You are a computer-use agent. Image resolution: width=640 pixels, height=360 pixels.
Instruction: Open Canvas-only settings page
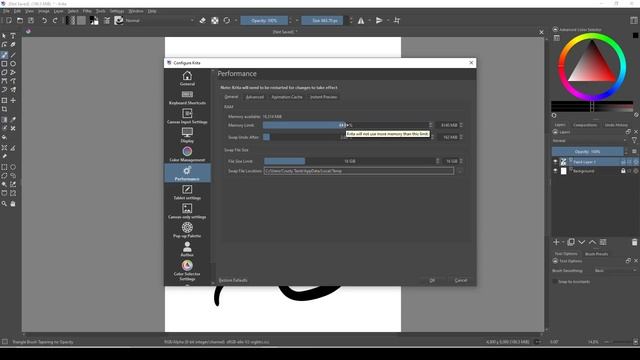click(x=187, y=211)
